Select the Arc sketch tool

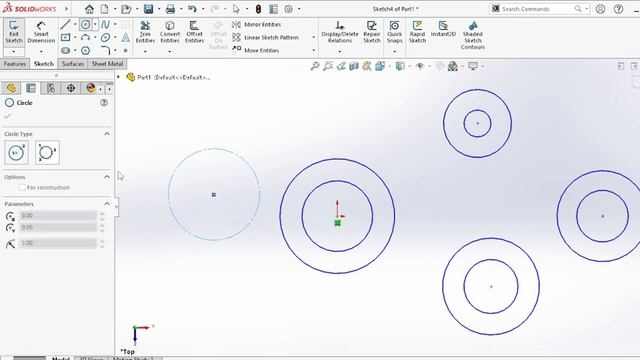click(x=85, y=38)
